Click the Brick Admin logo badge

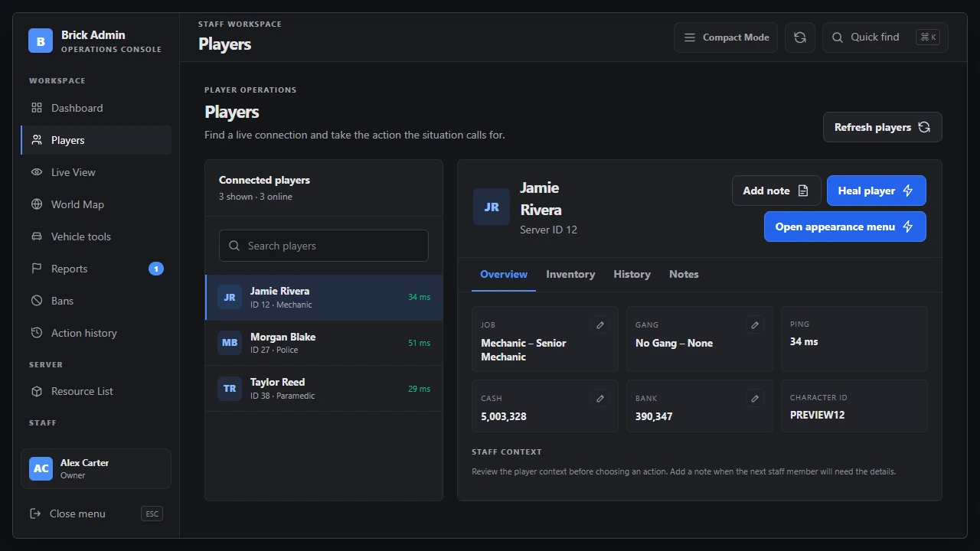pos(41,41)
